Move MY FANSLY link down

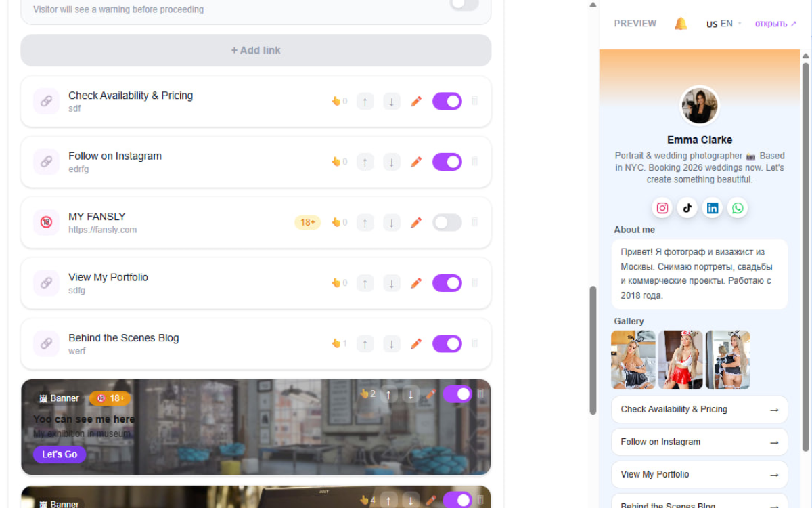pyautogui.click(x=391, y=222)
